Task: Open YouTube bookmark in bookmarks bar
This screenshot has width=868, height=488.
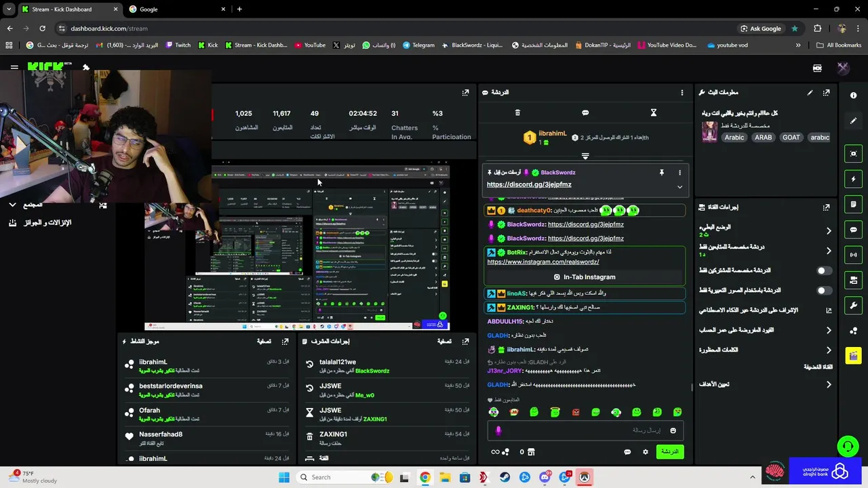Action: [x=310, y=45]
